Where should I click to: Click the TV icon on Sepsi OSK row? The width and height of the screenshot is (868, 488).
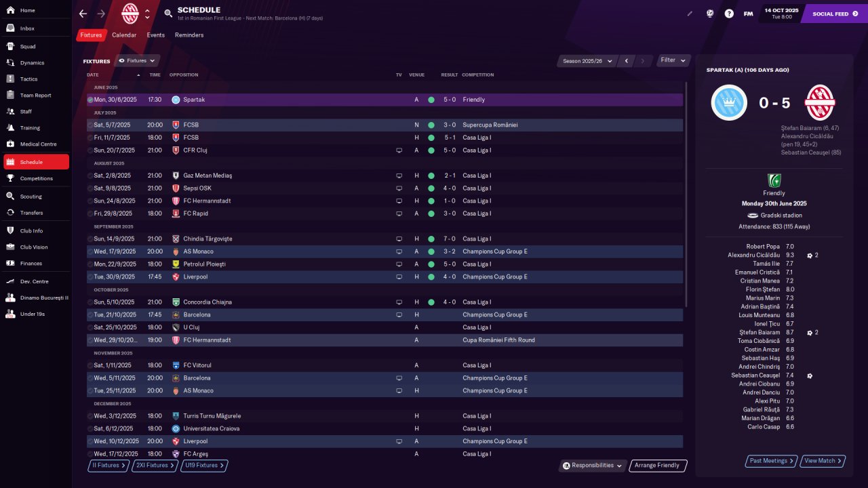tap(399, 188)
